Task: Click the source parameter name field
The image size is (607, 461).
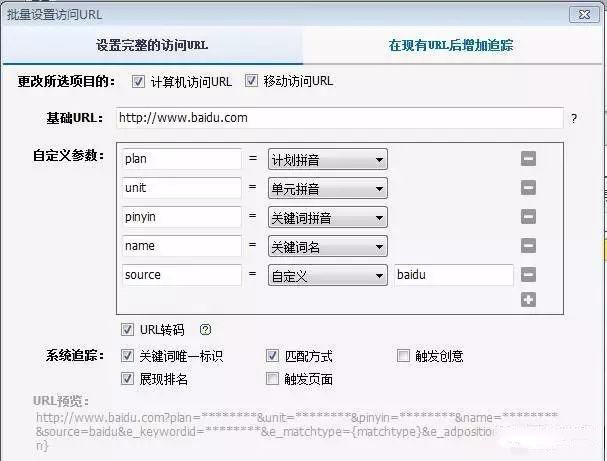Action: [x=182, y=275]
